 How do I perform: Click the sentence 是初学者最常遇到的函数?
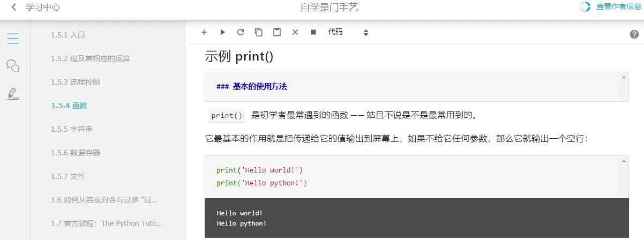point(364,115)
